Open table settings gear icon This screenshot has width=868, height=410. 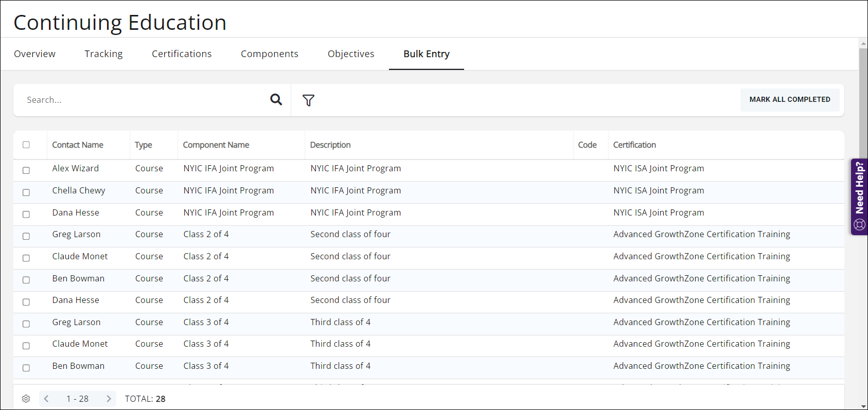pos(26,399)
